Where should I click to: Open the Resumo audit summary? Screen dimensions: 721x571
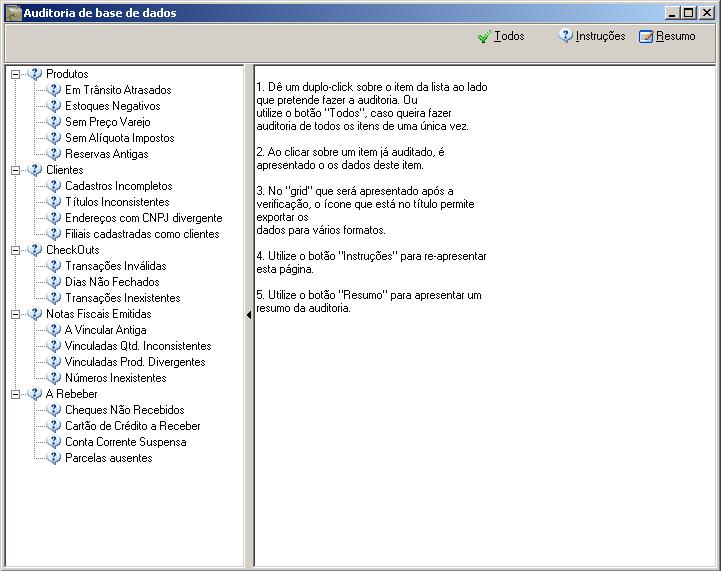click(667, 36)
